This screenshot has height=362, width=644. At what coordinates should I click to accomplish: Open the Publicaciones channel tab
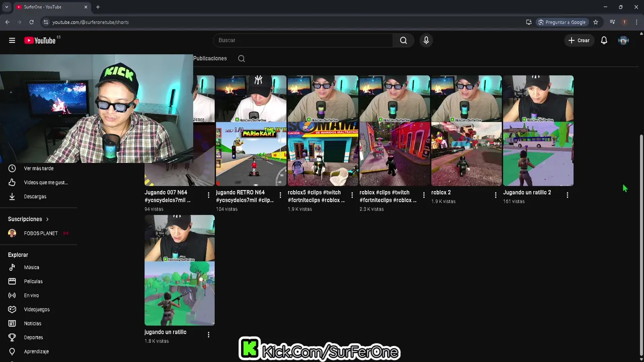pyautogui.click(x=210, y=58)
